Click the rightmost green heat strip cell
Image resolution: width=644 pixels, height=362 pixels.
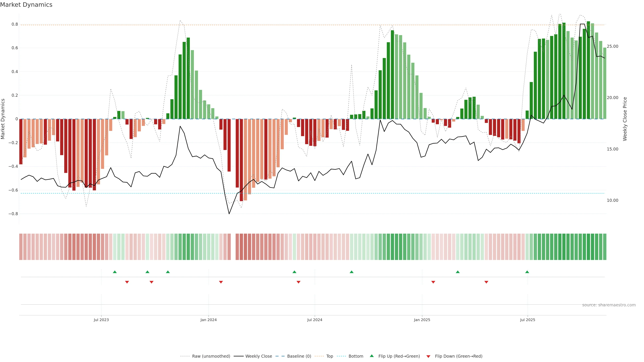(604, 247)
